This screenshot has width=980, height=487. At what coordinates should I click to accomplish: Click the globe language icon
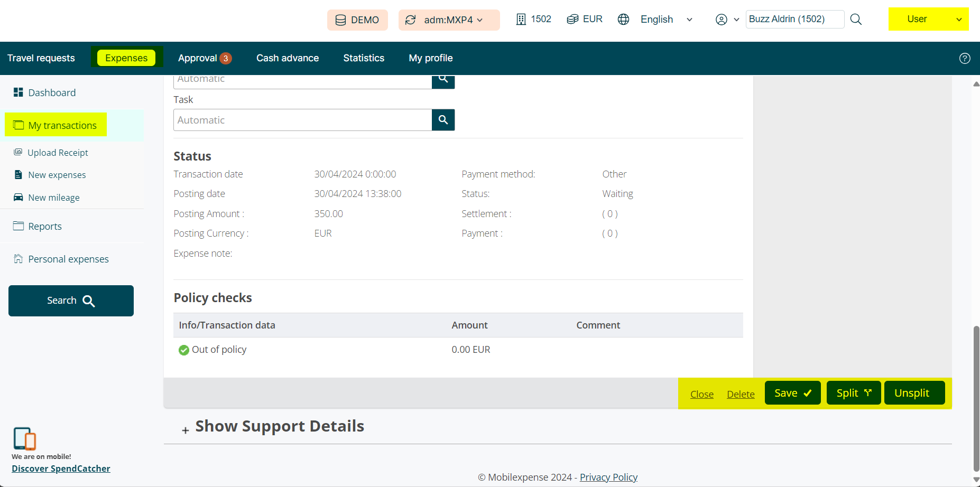click(x=624, y=20)
